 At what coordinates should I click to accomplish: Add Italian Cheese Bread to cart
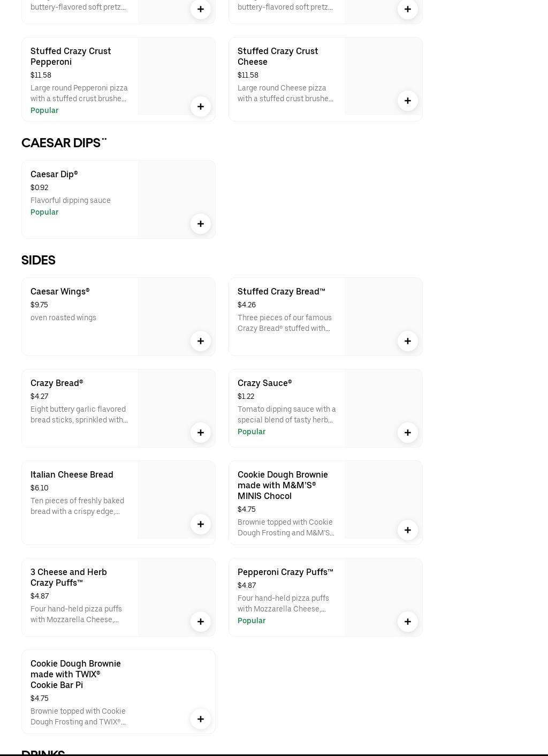pyautogui.click(x=201, y=524)
